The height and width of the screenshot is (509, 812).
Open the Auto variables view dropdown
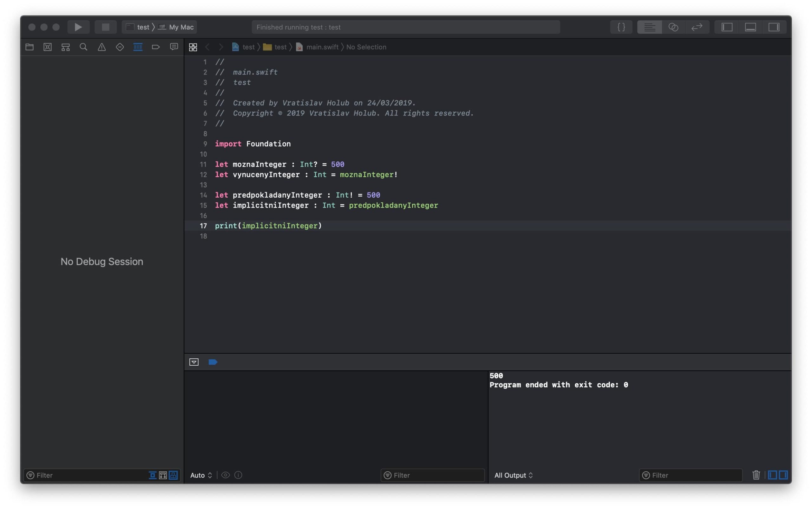coord(201,475)
